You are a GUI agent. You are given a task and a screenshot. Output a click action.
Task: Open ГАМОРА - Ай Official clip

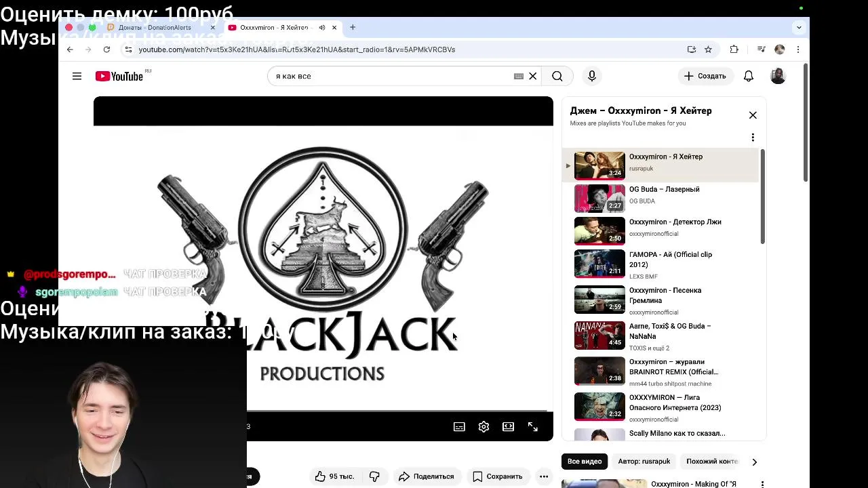click(x=660, y=264)
